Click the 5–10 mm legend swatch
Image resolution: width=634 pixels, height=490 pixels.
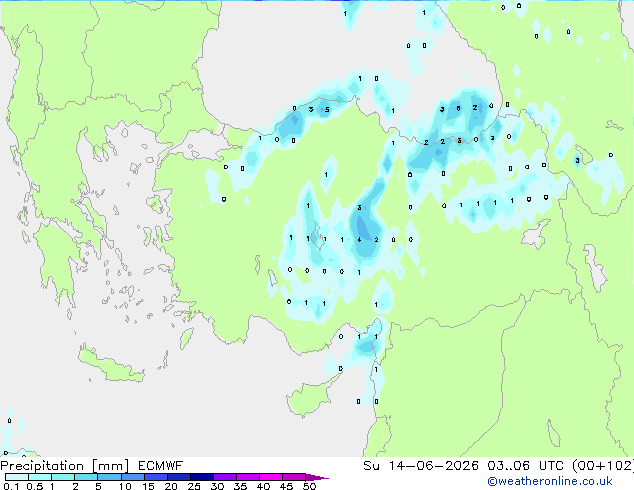110,477
